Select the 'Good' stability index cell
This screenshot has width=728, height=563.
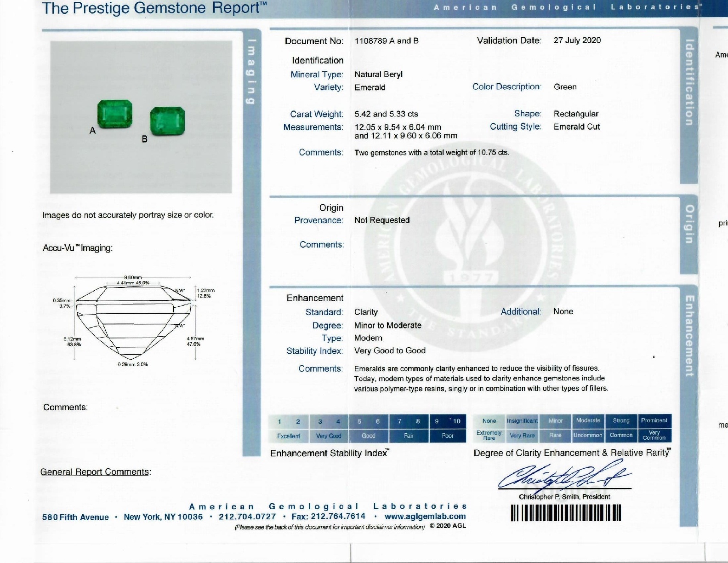coord(369,436)
